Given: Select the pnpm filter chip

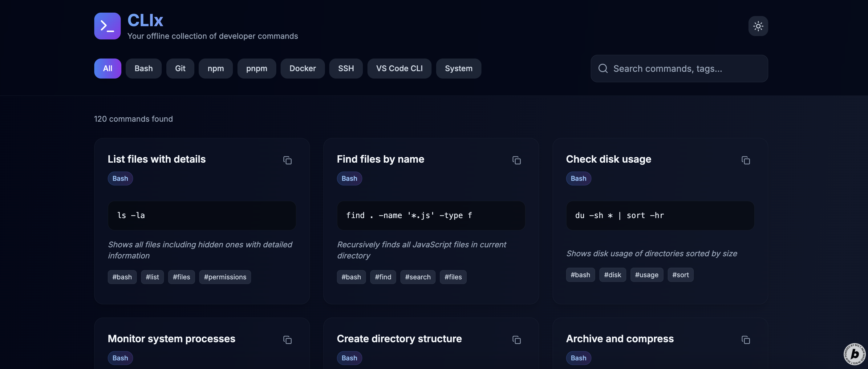Looking at the screenshot, I should pos(256,68).
